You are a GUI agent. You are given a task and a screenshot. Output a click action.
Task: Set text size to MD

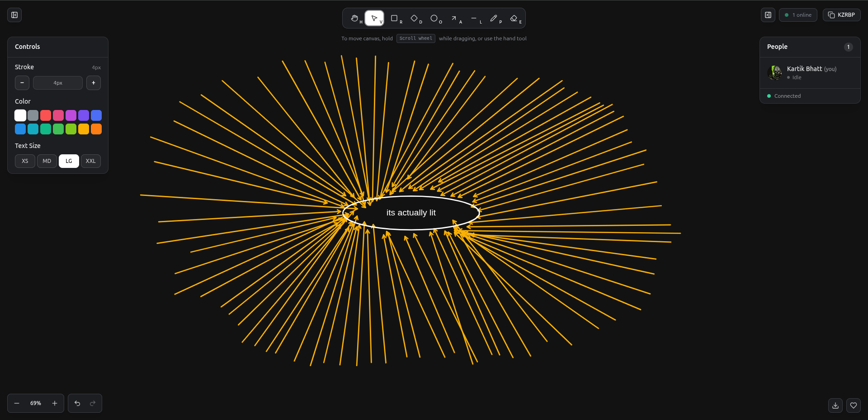click(x=47, y=161)
